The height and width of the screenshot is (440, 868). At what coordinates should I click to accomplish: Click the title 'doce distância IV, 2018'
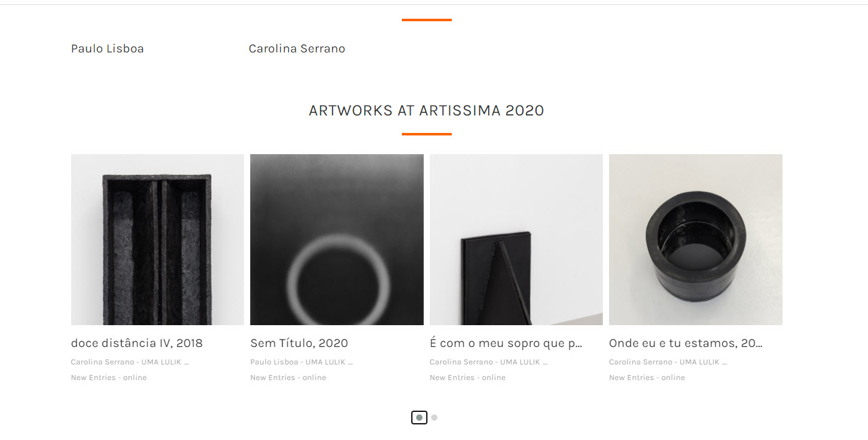click(137, 343)
